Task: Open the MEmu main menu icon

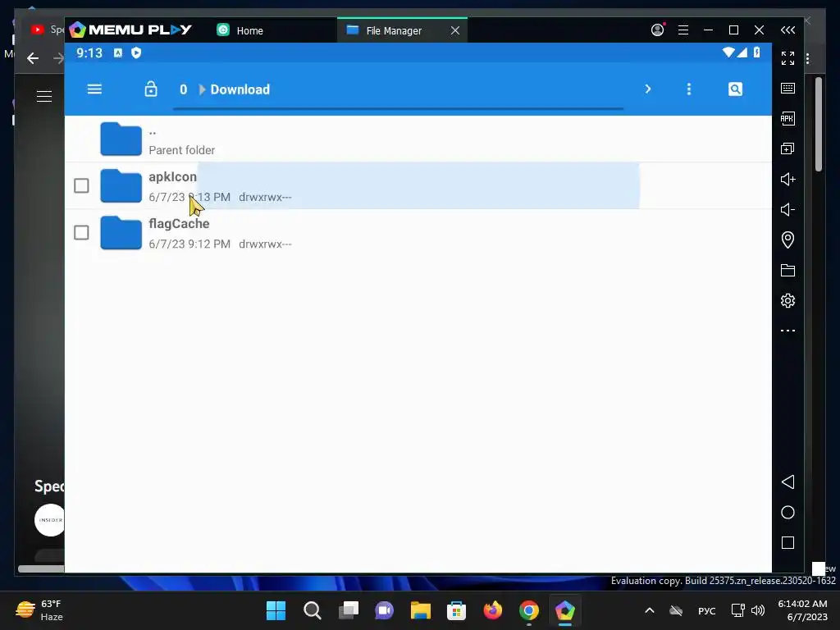Action: [x=683, y=30]
